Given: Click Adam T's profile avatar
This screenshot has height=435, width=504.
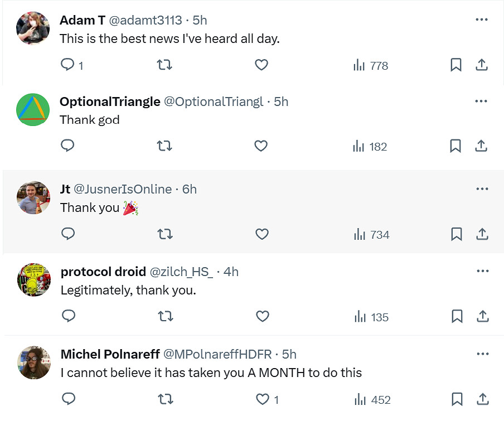Looking at the screenshot, I should point(33,28).
